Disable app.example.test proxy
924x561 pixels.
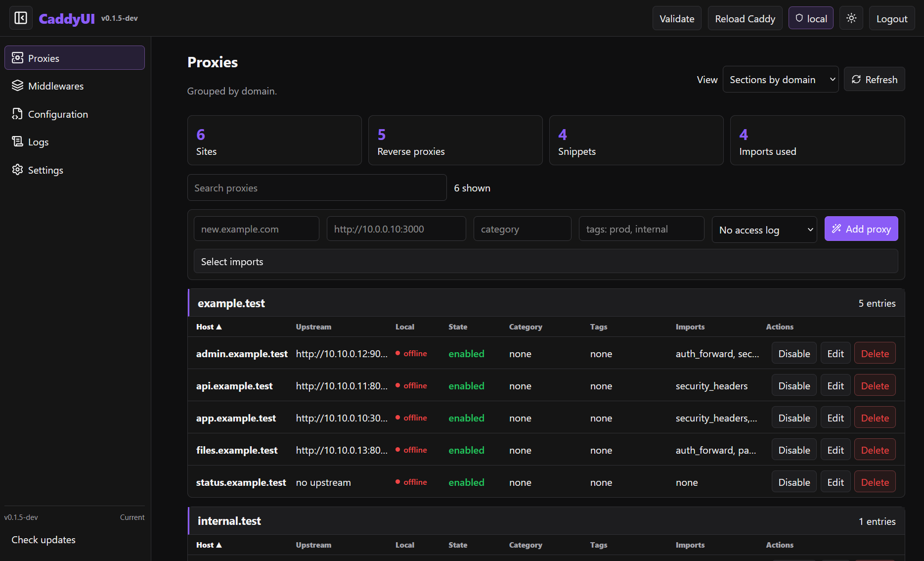coord(794,418)
